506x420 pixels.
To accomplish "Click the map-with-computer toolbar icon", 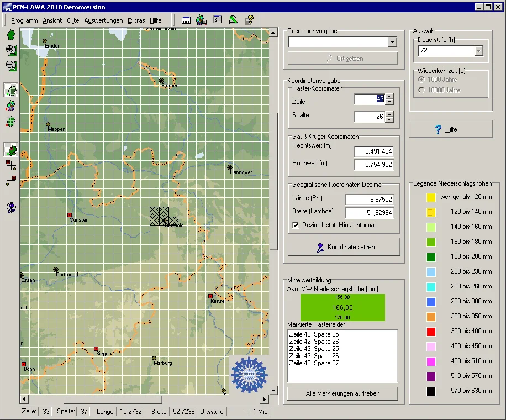I will point(202,20).
